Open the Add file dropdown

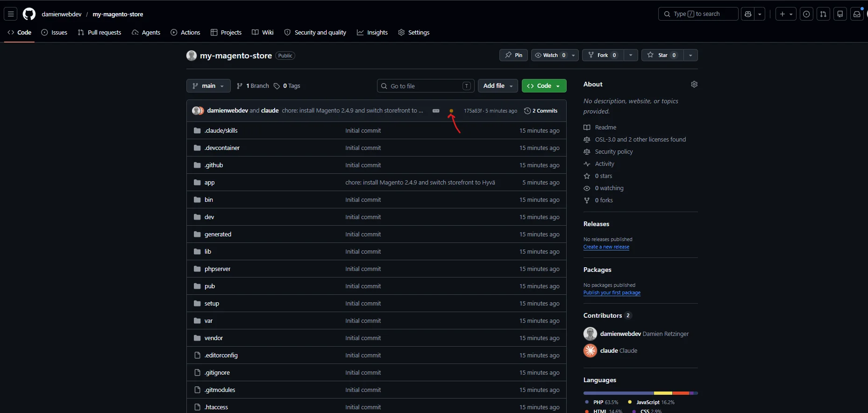coord(498,86)
